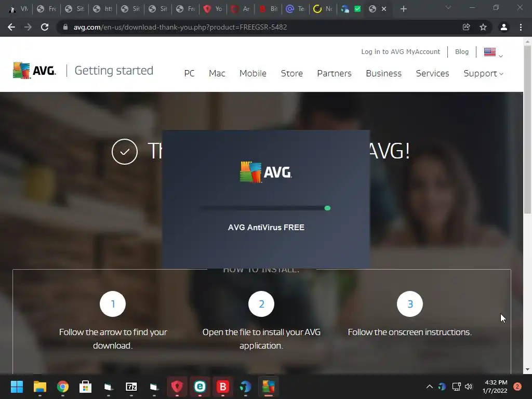Close the current active tab
Viewport: 532px width, 399px height.
coord(384,9)
